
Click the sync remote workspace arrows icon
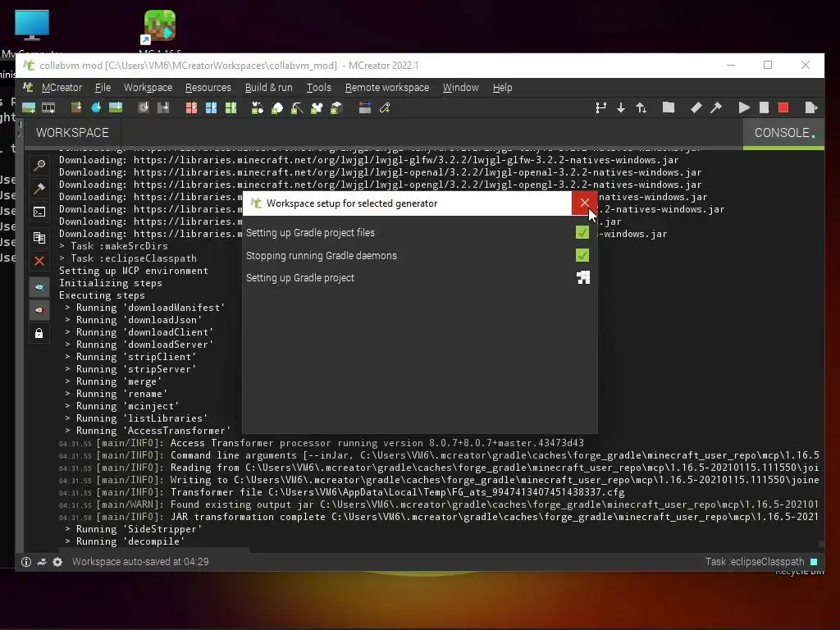pyautogui.click(x=641, y=108)
